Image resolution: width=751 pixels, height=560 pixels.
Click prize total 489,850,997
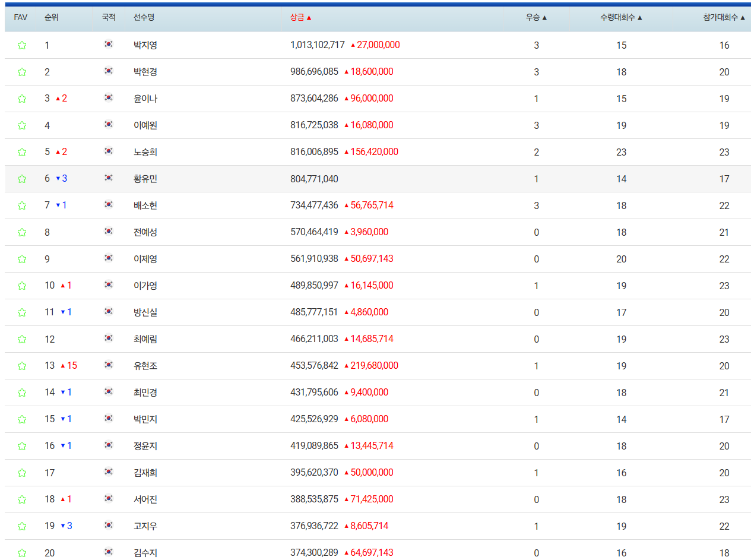pos(314,286)
